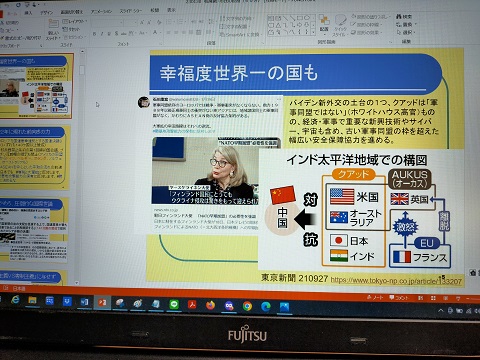480x360 pixels.
Task: Expand the Shape Fill (図形の塗りつぶし) dropdown
Action: 370,16
